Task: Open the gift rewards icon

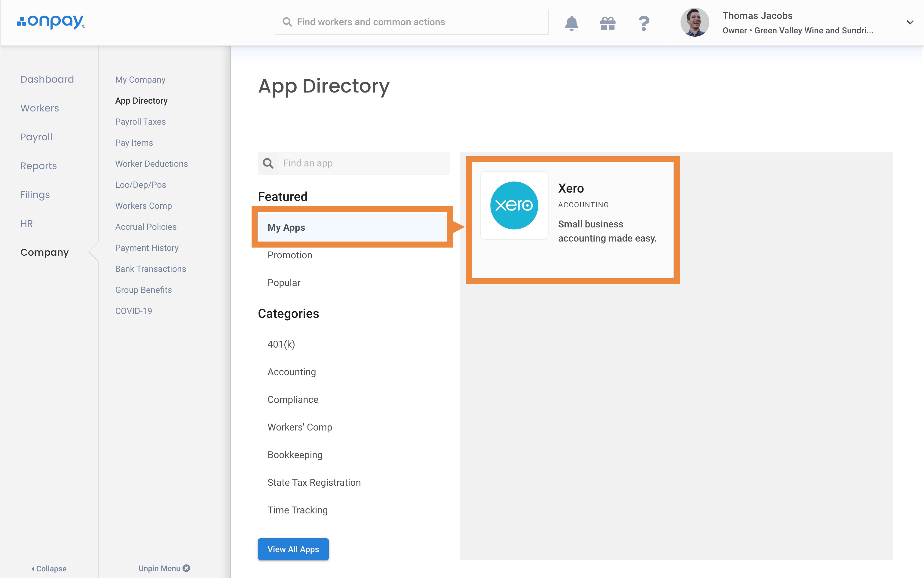Action: coord(608,23)
